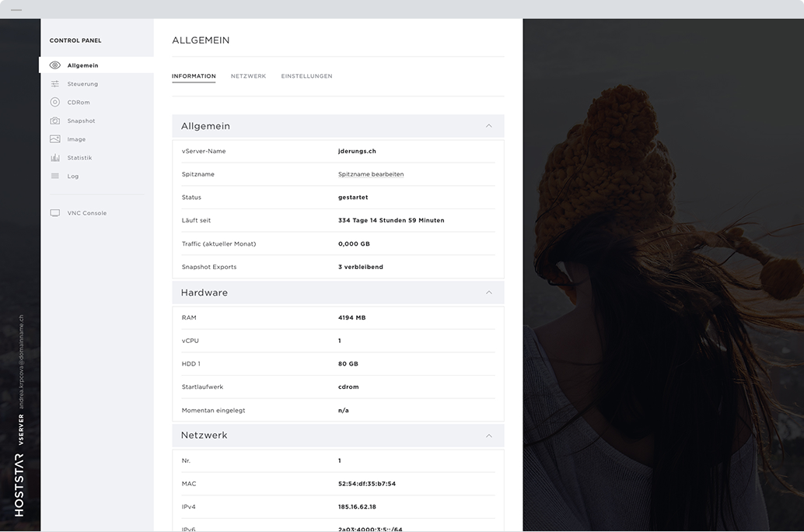Collapse the Netzwerk section chevron
The width and height of the screenshot is (804, 532).
[488, 436]
